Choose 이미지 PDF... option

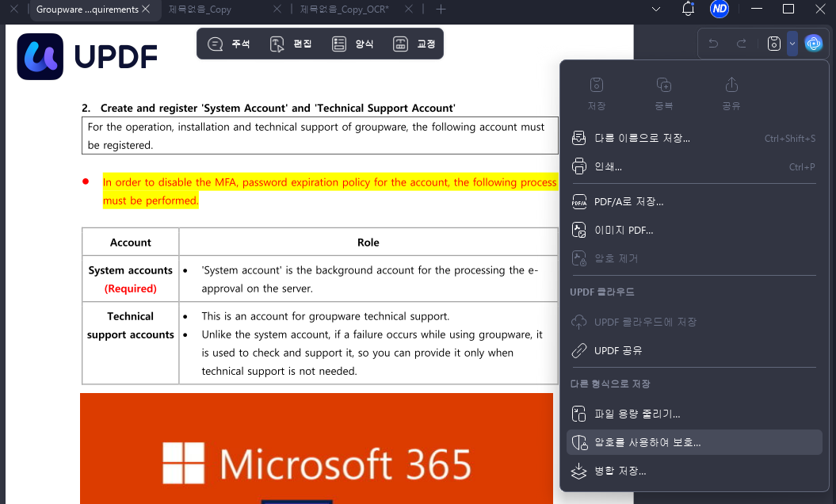pyautogui.click(x=693, y=231)
